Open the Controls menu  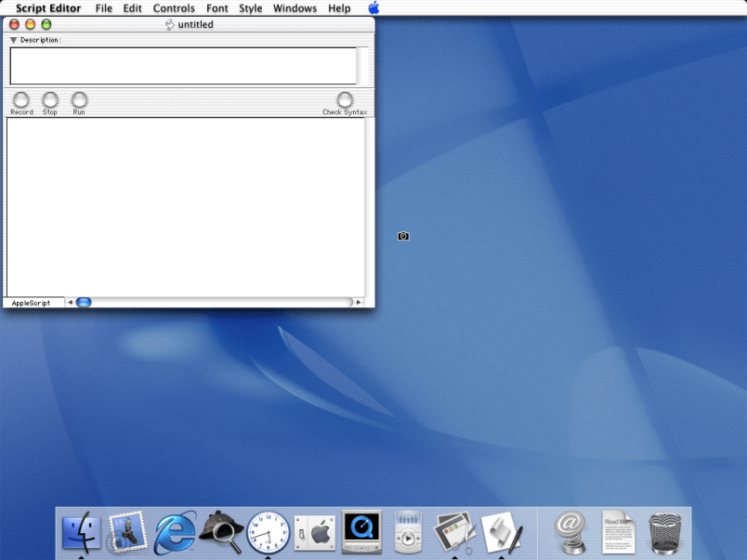(174, 8)
